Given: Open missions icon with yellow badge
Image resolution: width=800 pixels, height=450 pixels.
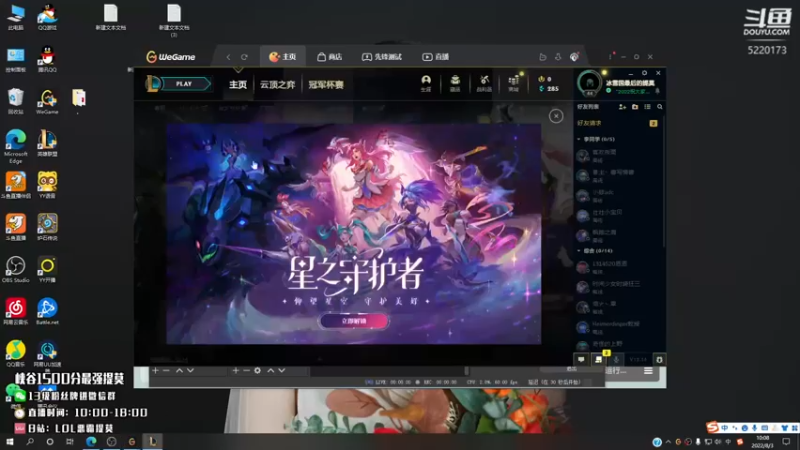Looking at the screenshot, I should 599,359.
